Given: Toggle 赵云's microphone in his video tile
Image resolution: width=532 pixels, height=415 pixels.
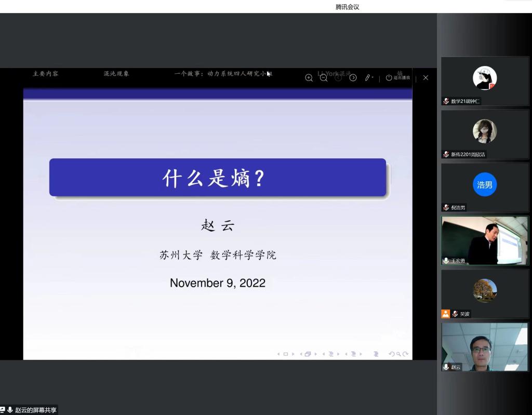Looking at the screenshot, I should point(446,367).
